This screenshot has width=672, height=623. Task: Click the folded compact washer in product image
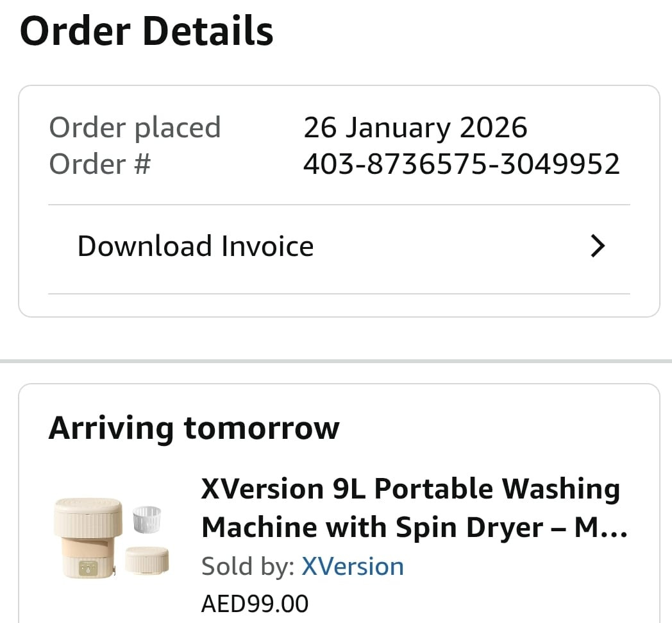(147, 560)
